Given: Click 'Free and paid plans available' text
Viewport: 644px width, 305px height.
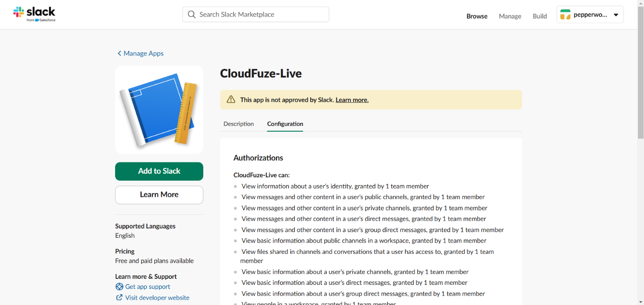Looking at the screenshot, I should tap(155, 261).
